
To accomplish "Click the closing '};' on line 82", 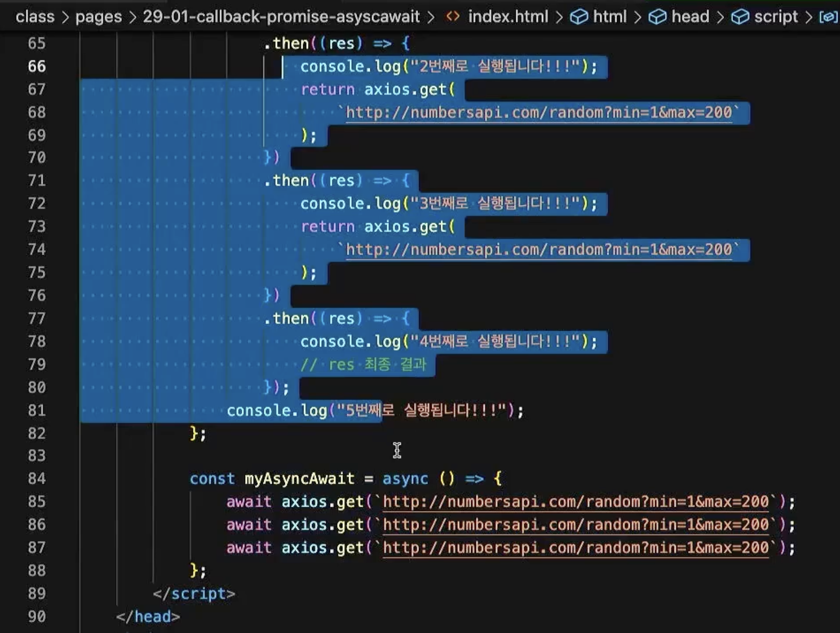I will click(198, 433).
